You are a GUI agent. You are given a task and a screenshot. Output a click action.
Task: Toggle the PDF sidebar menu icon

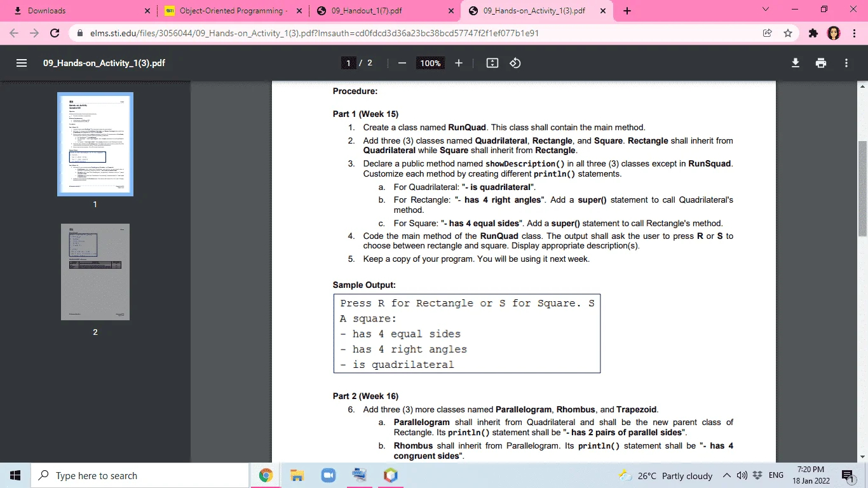[x=22, y=63]
